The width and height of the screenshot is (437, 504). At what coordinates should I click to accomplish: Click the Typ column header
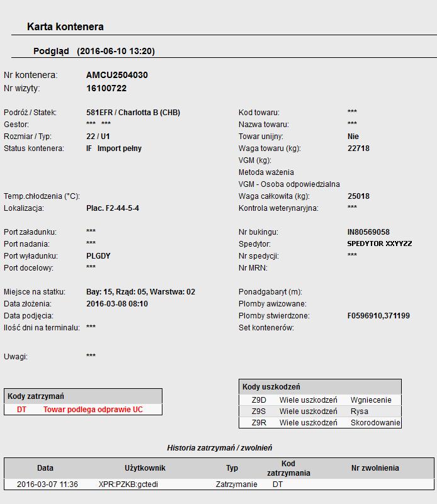pos(232,468)
